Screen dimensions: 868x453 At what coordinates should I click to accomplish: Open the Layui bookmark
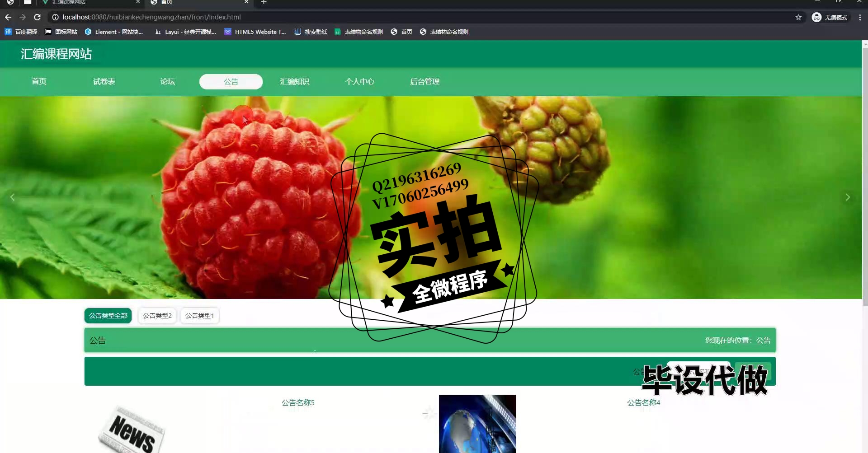point(185,32)
